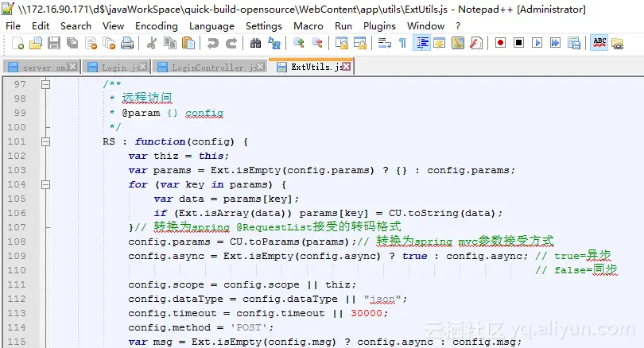Screen dimensions: 644x348
Task: Open a file with the folder icon
Action: pyautogui.click(x=36, y=43)
